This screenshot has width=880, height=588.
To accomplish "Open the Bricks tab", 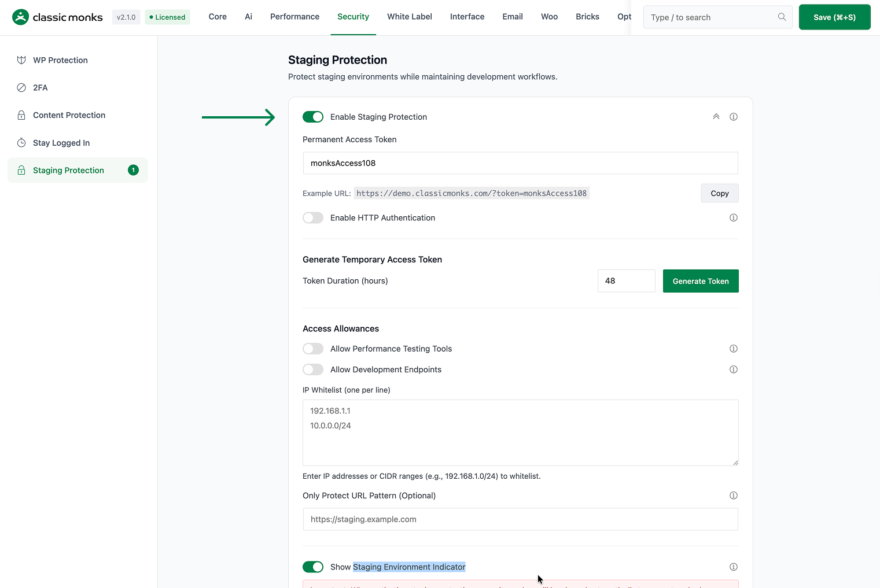I will click(x=587, y=17).
